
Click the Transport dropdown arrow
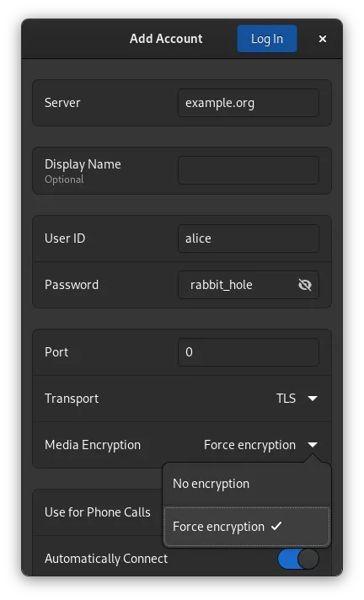[313, 399]
